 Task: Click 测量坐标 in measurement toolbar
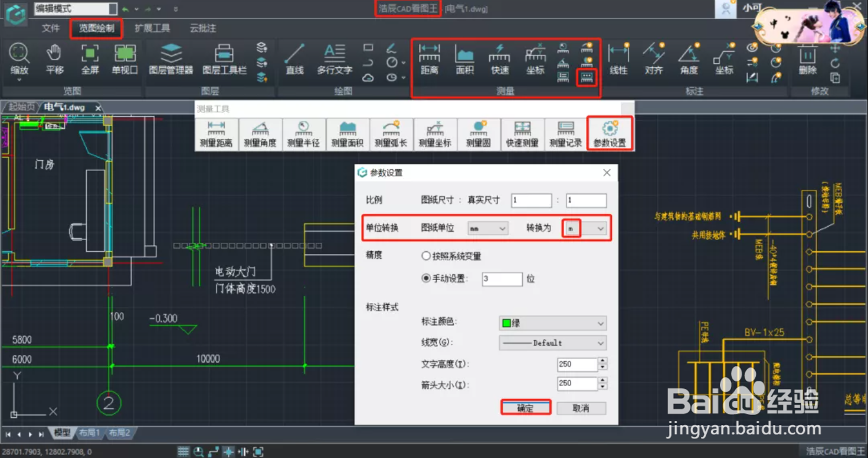click(x=435, y=134)
